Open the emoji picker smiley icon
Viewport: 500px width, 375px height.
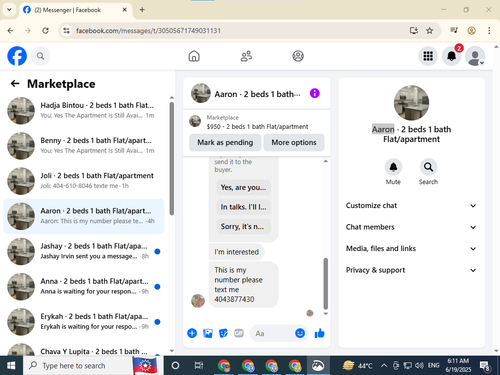(x=300, y=333)
